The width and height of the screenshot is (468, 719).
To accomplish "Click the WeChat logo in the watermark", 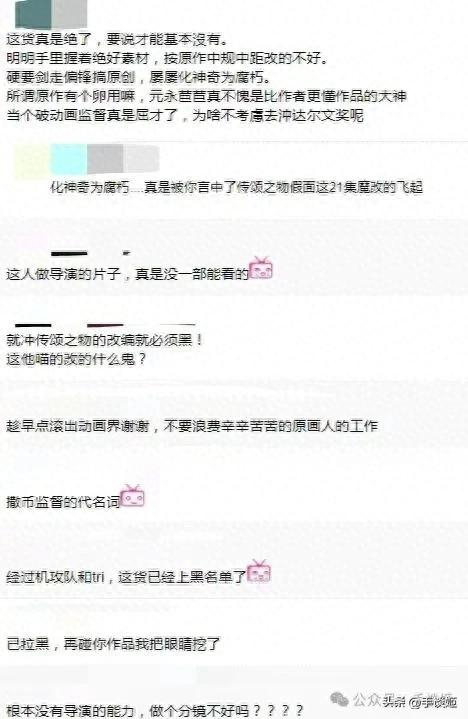I will tap(340, 699).
